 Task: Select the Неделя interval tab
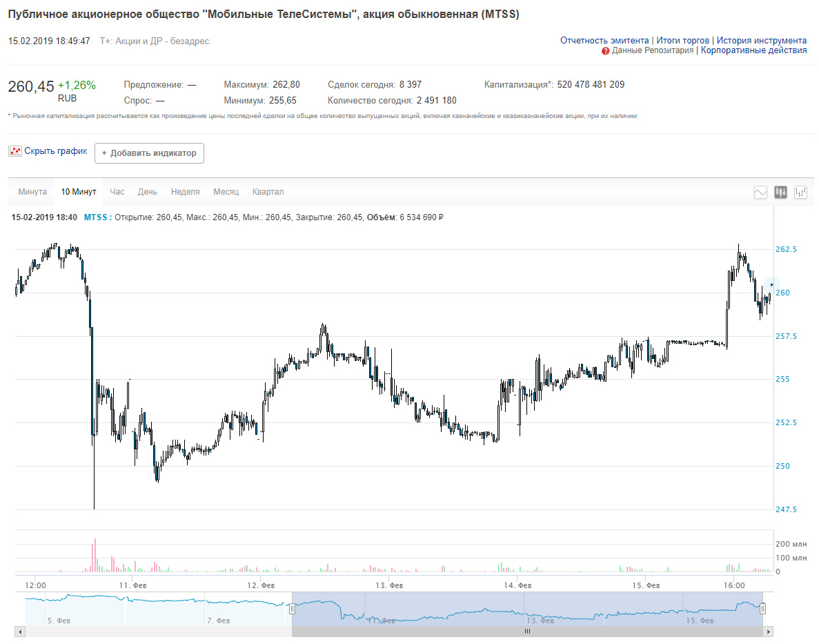pyautogui.click(x=185, y=192)
